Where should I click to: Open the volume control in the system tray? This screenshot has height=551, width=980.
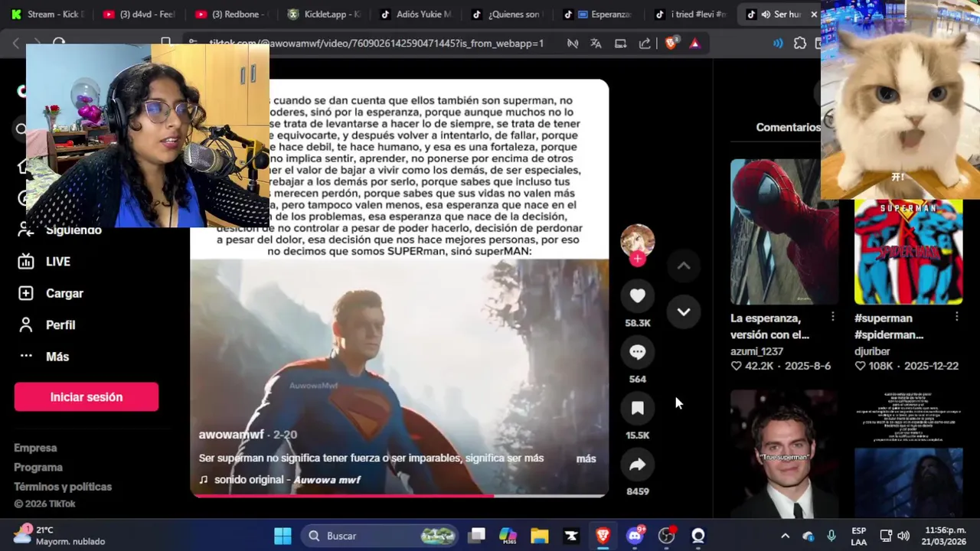(x=903, y=536)
